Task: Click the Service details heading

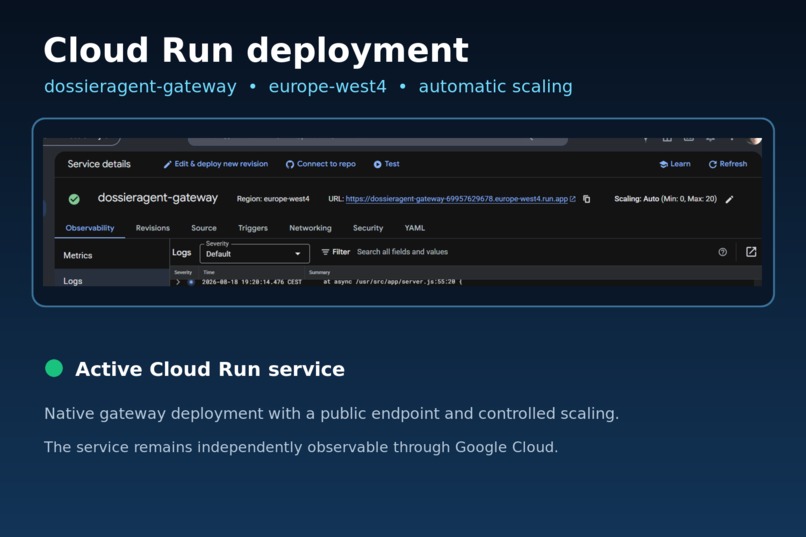Action: [99, 164]
